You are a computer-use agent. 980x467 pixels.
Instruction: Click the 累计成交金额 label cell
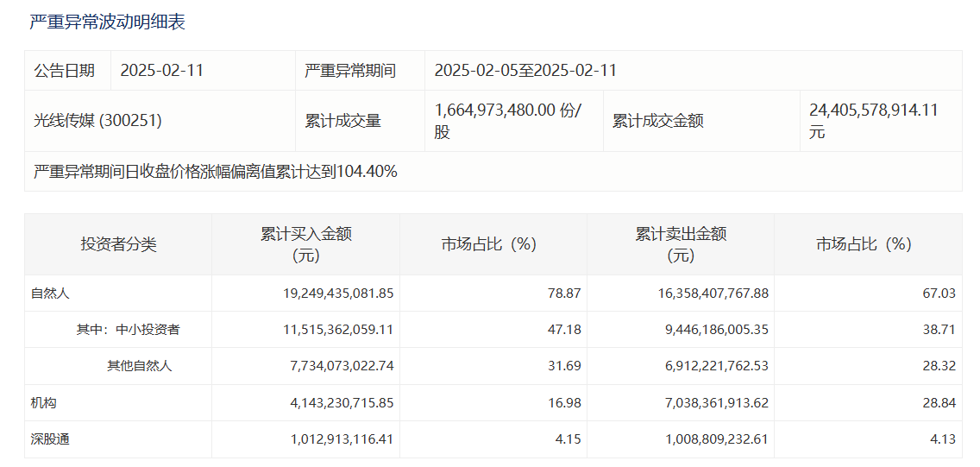point(657,121)
